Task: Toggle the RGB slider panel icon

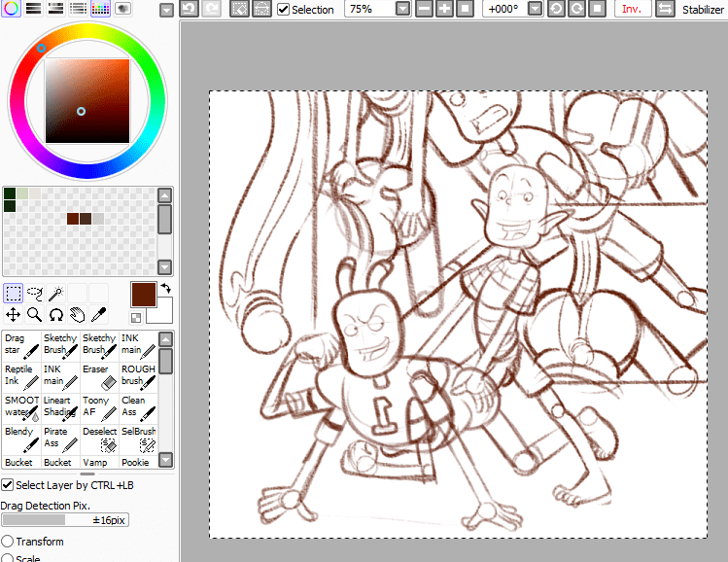Action: coord(33,8)
